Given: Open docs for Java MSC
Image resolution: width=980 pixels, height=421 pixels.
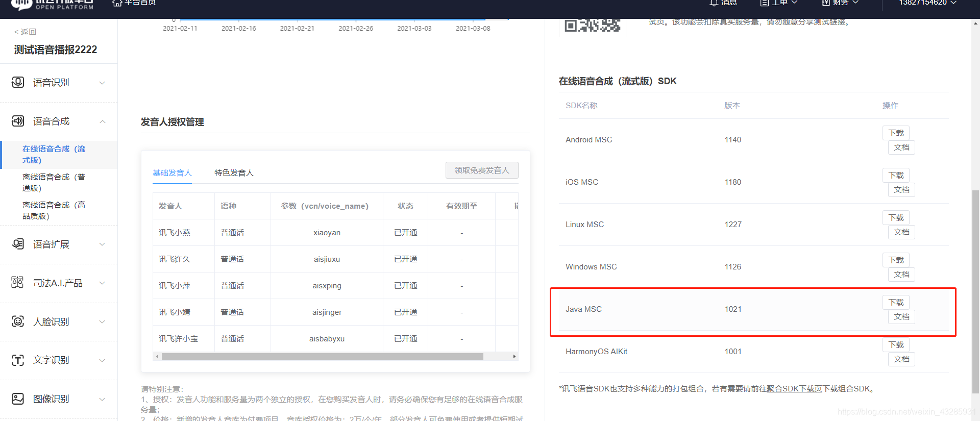Looking at the screenshot, I should (901, 316).
